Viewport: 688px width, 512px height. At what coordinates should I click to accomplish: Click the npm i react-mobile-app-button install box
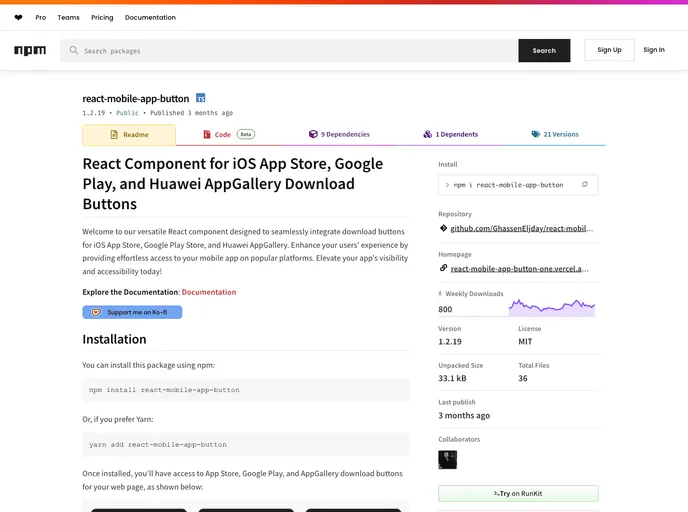point(518,185)
